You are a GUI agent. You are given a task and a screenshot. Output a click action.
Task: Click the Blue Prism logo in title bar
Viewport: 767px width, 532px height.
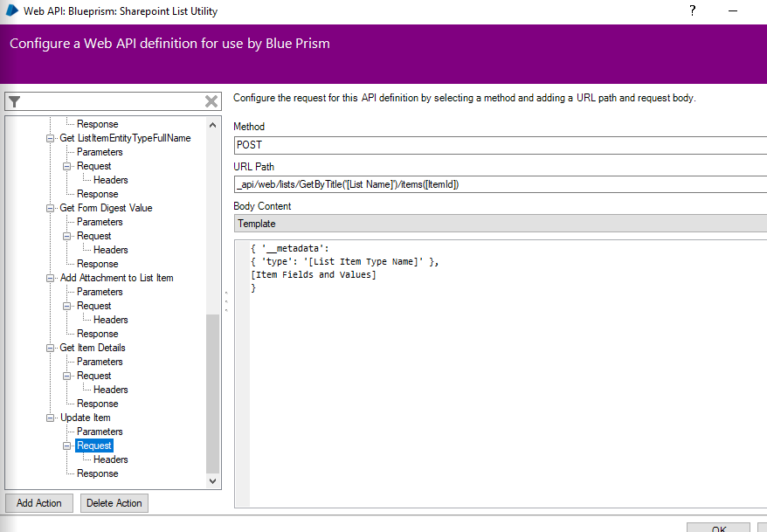pos(11,11)
